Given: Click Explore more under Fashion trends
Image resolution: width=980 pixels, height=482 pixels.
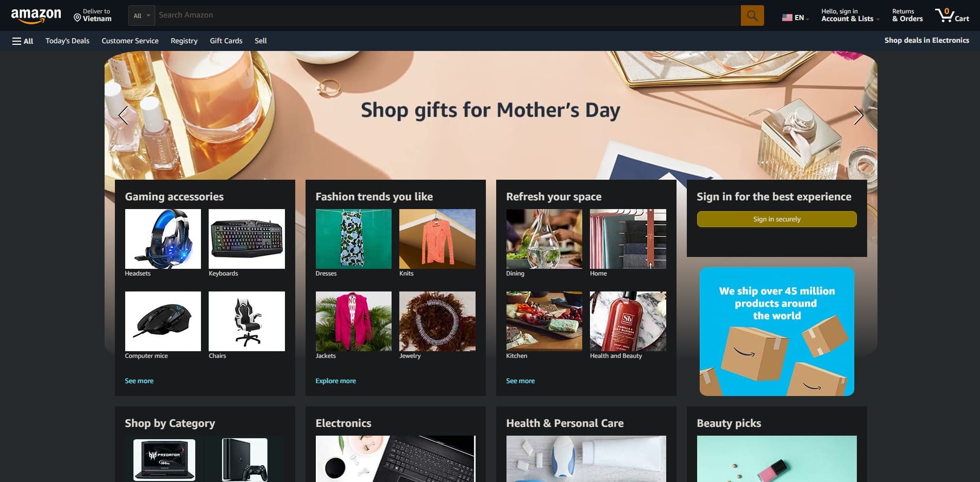Looking at the screenshot, I should point(335,381).
